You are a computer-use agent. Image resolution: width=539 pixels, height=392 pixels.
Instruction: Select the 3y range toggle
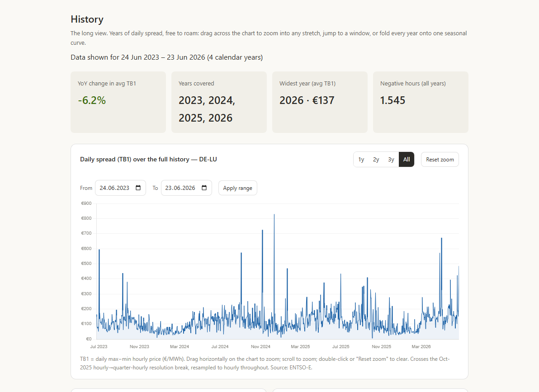[391, 160]
